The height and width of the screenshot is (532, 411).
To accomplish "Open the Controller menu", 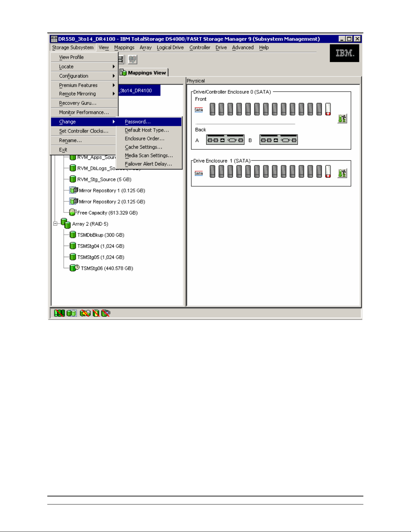I will pos(200,48).
